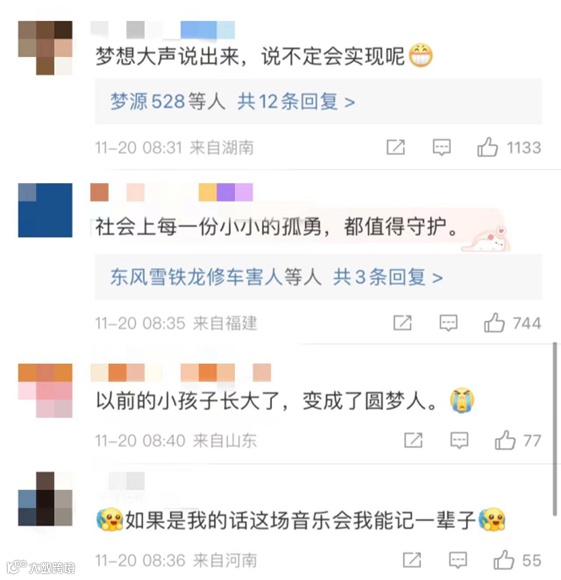This screenshot has width=561, height=580.
Task: Open the avatar of the Hunan commenter
Action: point(45,48)
